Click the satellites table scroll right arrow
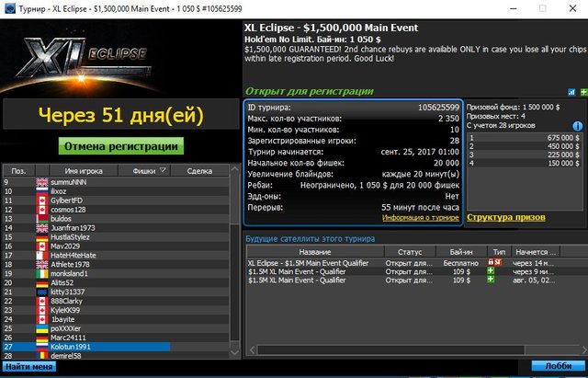Viewport: 588px width, 378px height. (x=584, y=350)
